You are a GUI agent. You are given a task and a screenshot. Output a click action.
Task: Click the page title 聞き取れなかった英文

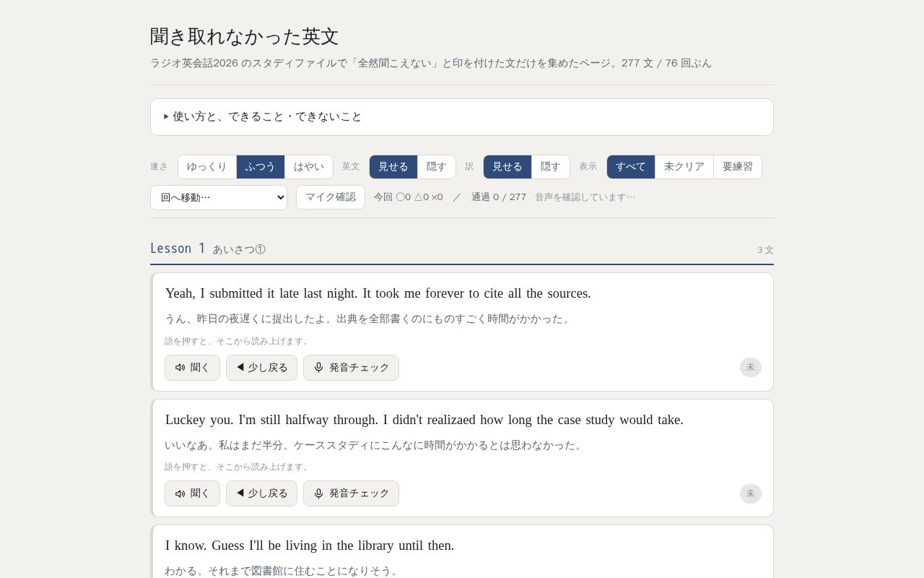point(245,37)
